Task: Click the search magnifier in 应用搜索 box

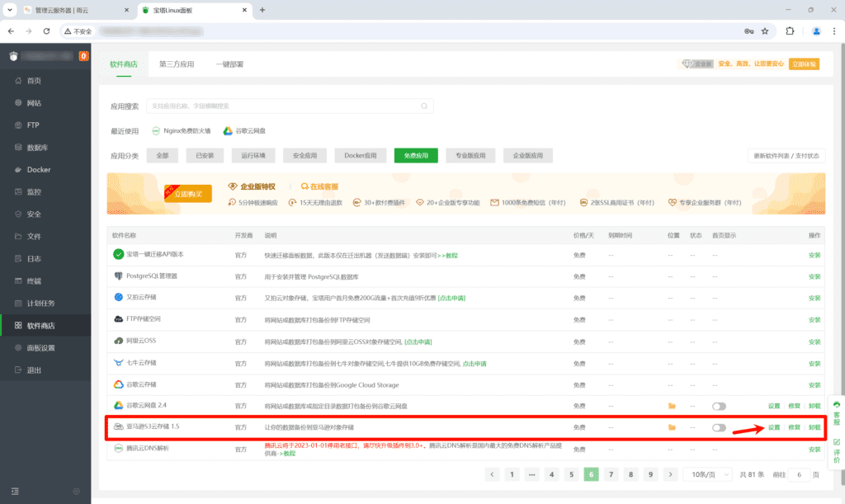Action: click(424, 106)
